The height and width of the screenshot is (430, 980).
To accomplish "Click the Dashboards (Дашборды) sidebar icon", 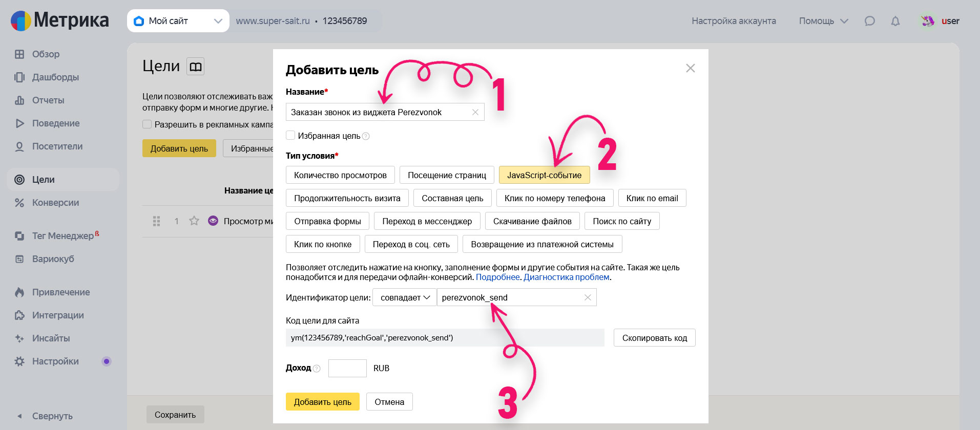I will [x=19, y=77].
